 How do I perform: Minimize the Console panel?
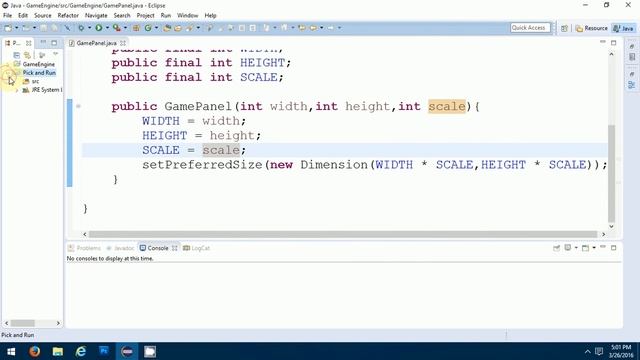(x=602, y=247)
